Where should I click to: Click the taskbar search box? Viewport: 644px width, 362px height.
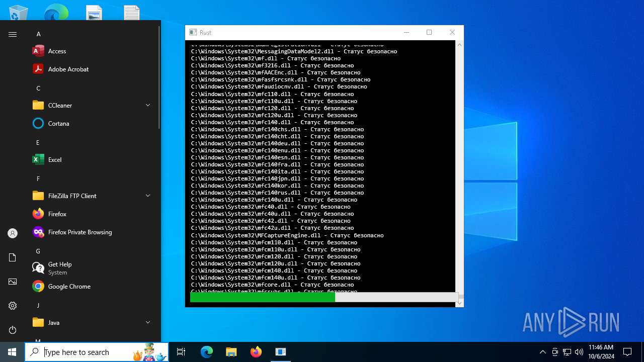[x=97, y=352]
